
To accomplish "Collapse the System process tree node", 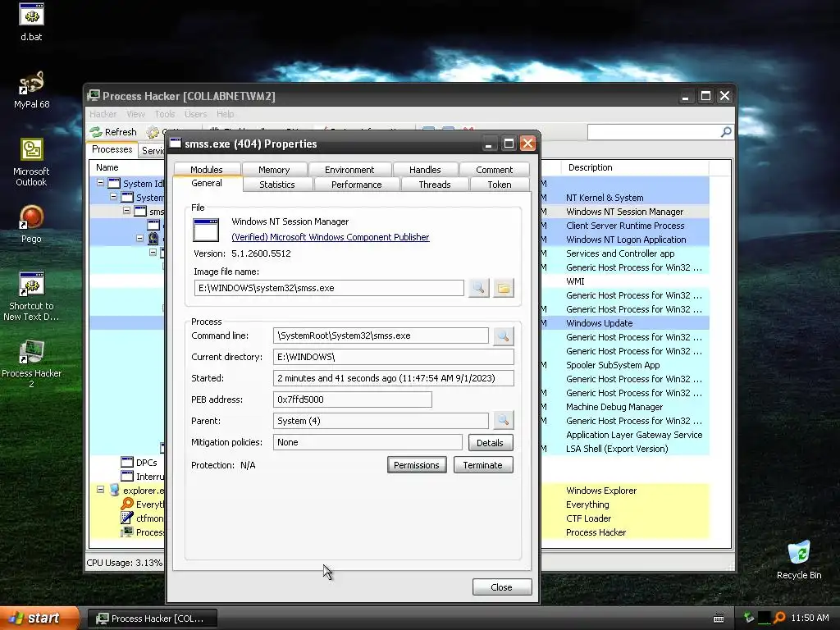I will click(x=113, y=197).
